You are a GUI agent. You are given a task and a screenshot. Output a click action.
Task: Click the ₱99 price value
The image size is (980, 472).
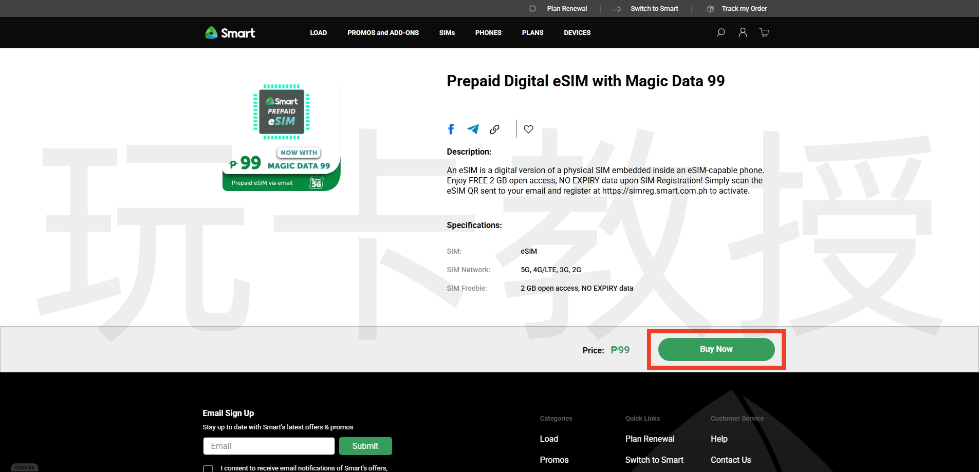click(620, 350)
